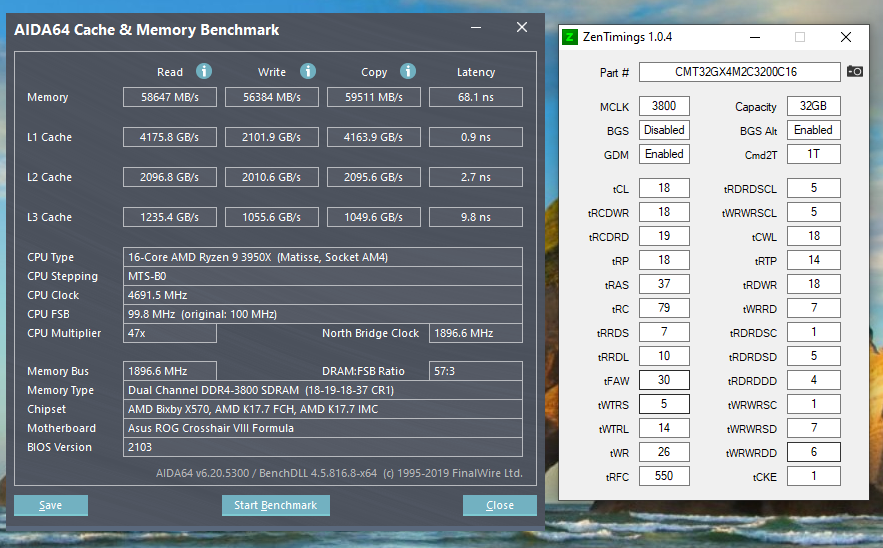
Task: Click the MCLK value 3800
Action: click(x=664, y=106)
